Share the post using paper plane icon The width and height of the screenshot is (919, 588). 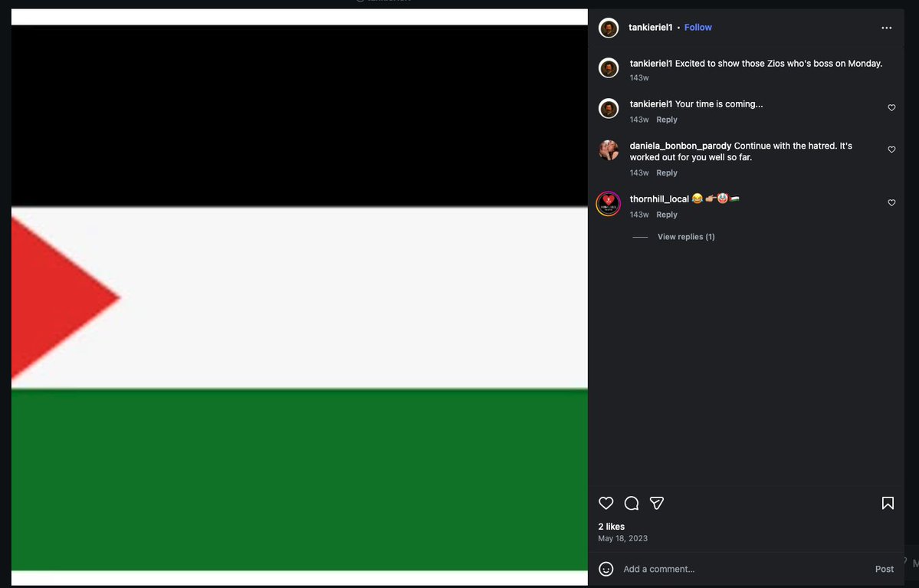click(x=656, y=503)
